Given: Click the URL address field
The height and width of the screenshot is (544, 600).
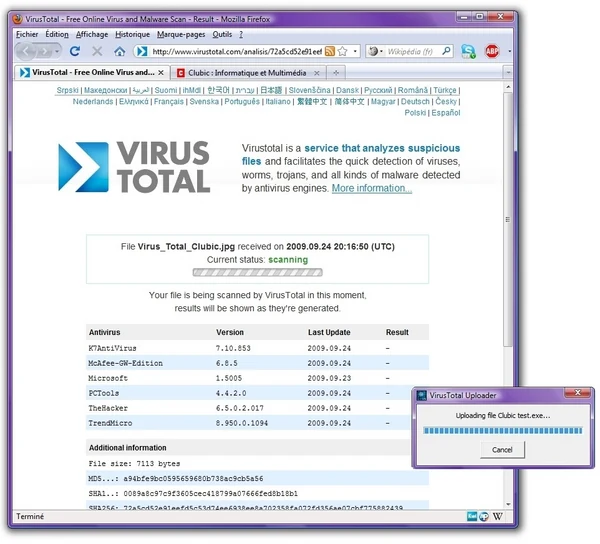Looking at the screenshot, I should point(236,51).
